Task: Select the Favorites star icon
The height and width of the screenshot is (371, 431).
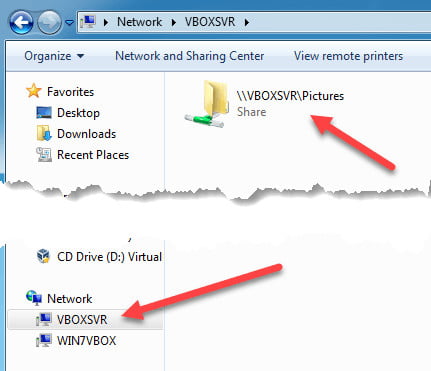Action: (x=34, y=91)
